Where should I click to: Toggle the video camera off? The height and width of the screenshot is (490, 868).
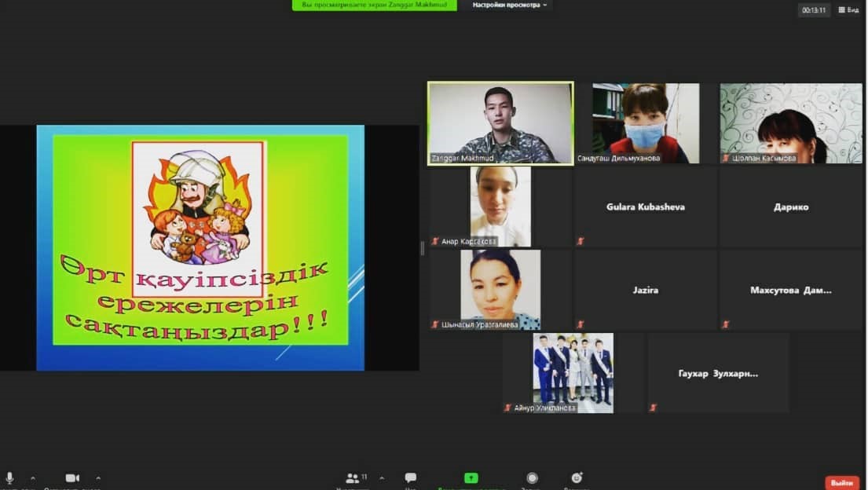(x=72, y=477)
